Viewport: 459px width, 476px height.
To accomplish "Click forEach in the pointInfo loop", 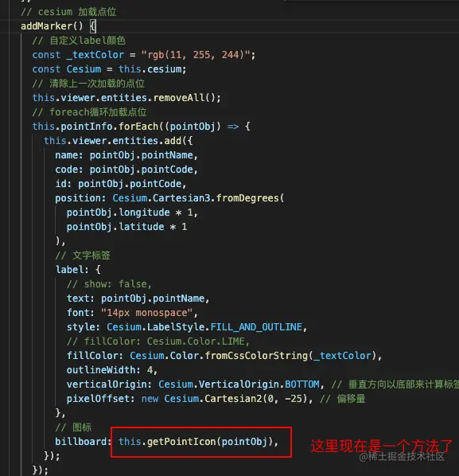I will pyautogui.click(x=138, y=127).
